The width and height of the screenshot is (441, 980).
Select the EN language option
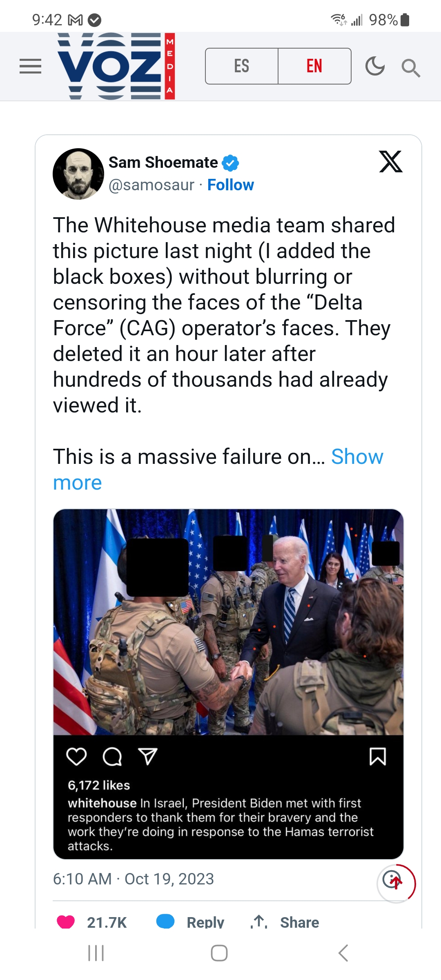click(x=314, y=66)
